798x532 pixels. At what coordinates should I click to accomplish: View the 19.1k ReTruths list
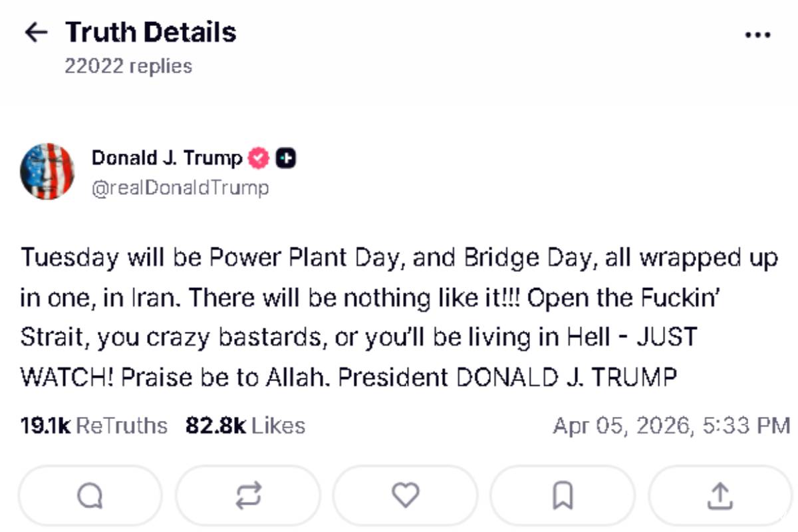(94, 425)
